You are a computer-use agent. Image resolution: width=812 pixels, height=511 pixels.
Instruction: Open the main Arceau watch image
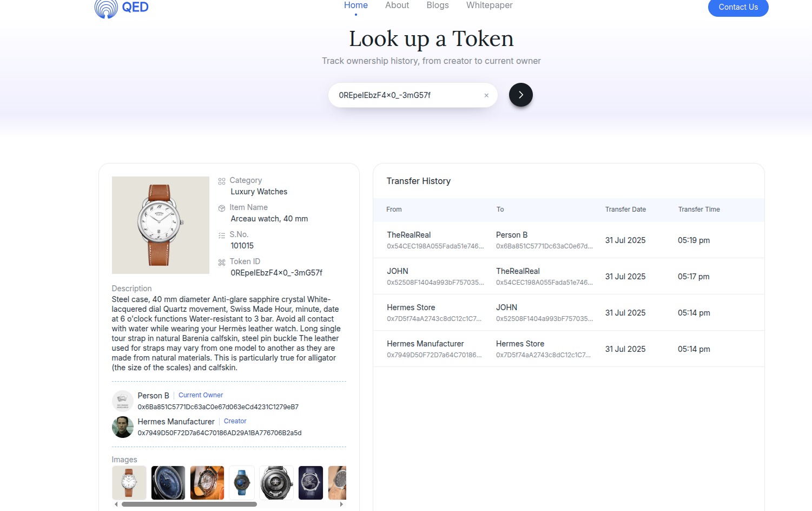click(161, 225)
